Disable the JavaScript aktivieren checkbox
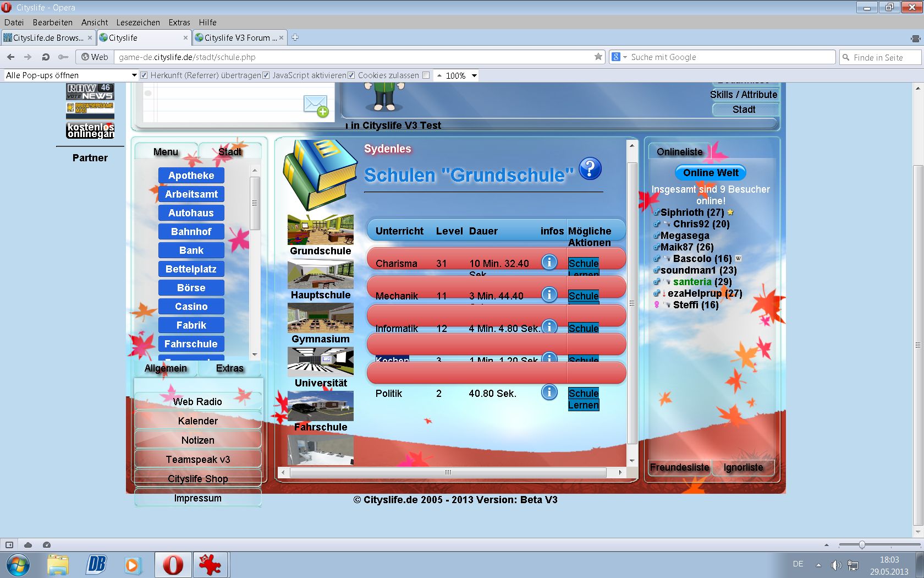Screen dimensions: 924x578 pyautogui.click(x=266, y=75)
